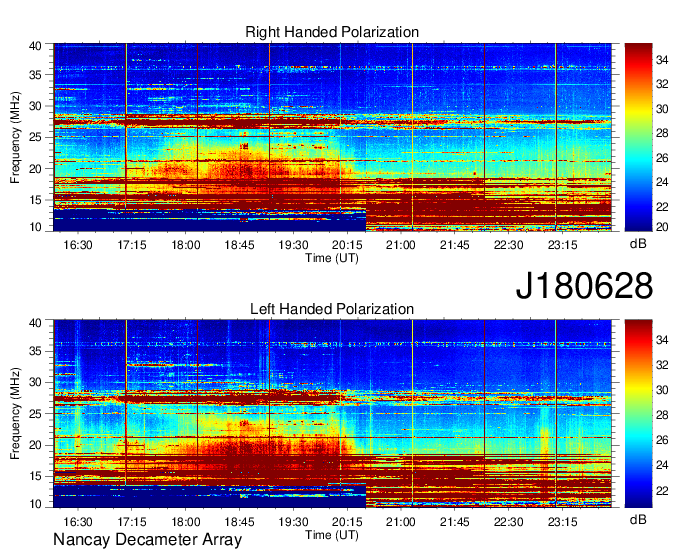Screen dimensions: 680x552
Task: Click the 10 MHz tick of Right Handed plot
Action: click(x=36, y=227)
